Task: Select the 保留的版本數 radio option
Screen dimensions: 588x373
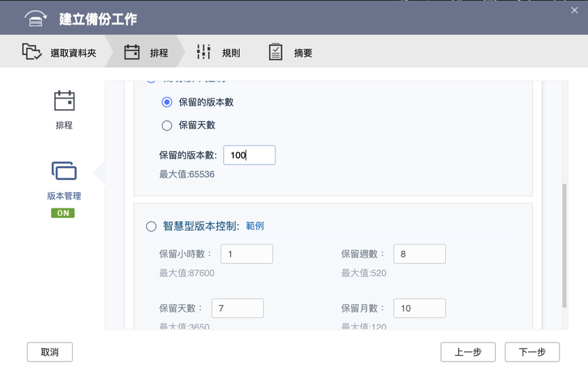Action: coord(167,103)
